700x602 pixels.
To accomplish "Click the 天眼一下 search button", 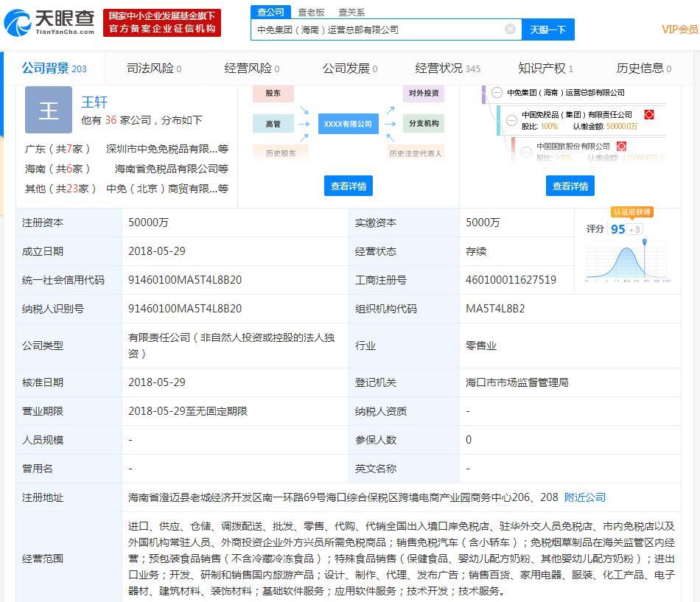I will pyautogui.click(x=547, y=29).
